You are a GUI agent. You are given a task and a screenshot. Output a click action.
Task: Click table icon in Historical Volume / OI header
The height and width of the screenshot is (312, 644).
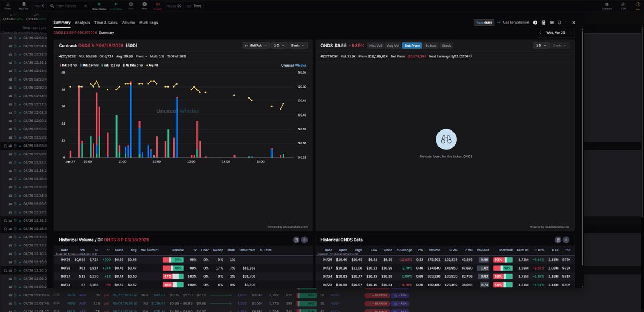coord(296,240)
